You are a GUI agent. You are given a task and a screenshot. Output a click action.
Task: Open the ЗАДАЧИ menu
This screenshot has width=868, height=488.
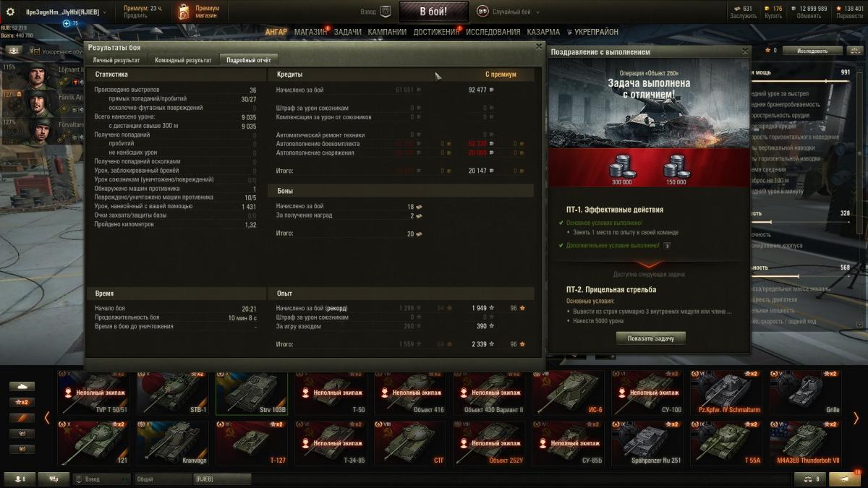coord(347,32)
